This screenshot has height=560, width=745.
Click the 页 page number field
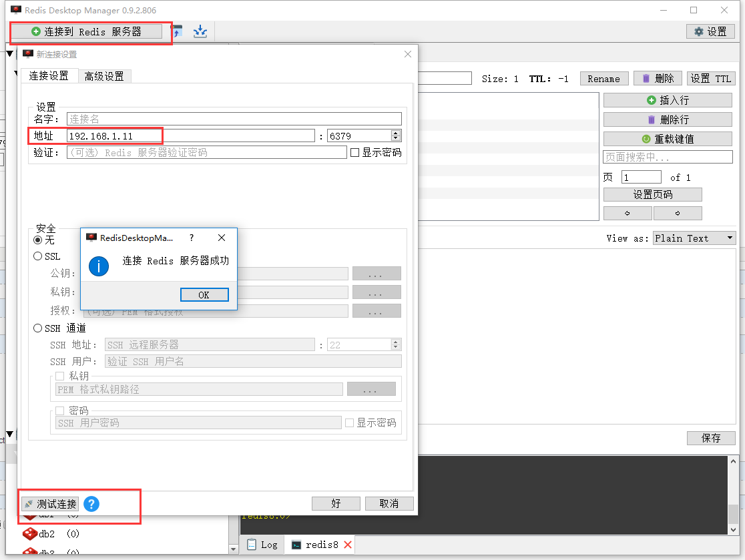(642, 177)
